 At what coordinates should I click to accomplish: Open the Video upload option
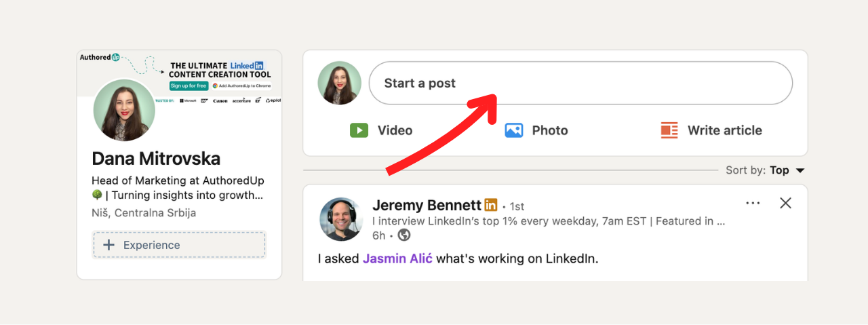coord(381,130)
